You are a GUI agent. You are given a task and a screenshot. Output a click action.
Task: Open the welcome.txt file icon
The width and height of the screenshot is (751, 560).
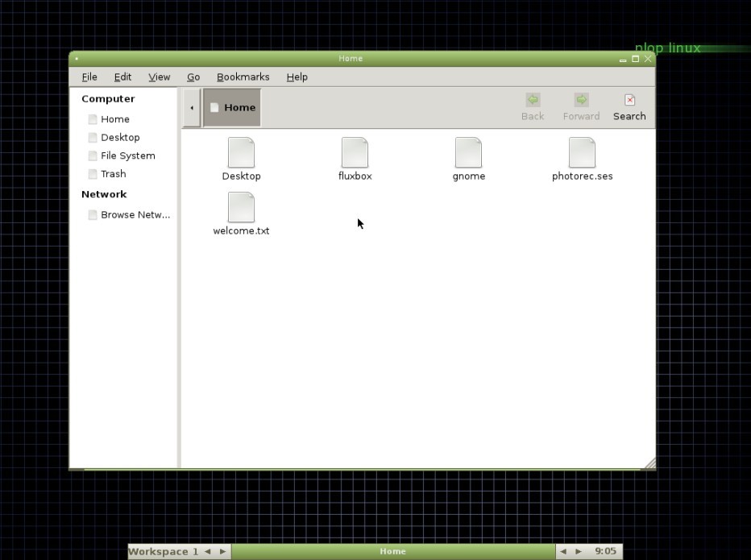click(x=241, y=207)
